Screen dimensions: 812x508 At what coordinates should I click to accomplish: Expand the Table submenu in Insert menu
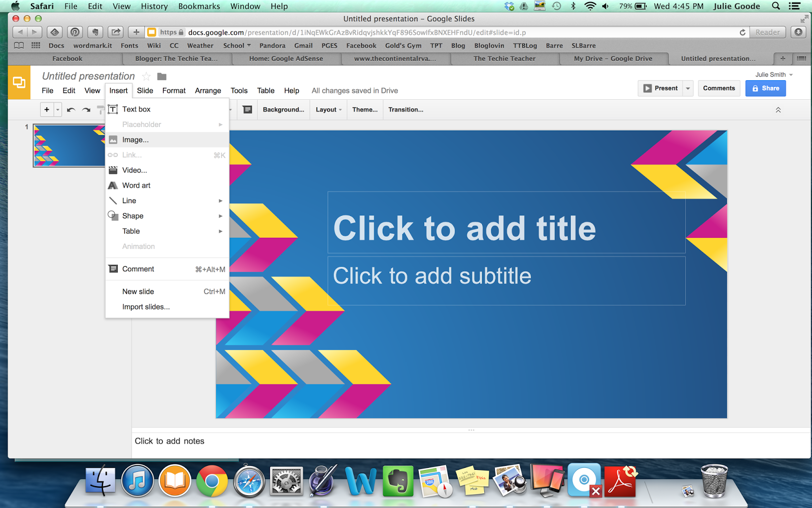[167, 231]
